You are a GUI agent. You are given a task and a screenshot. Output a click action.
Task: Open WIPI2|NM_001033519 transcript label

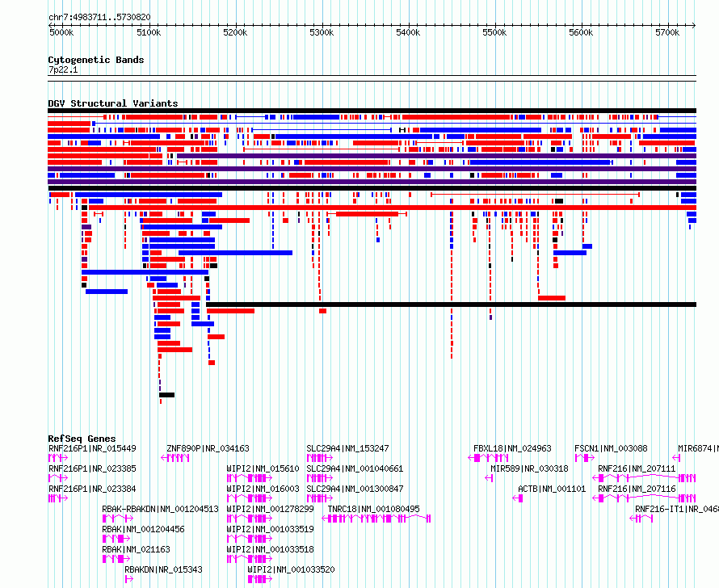[270, 529]
